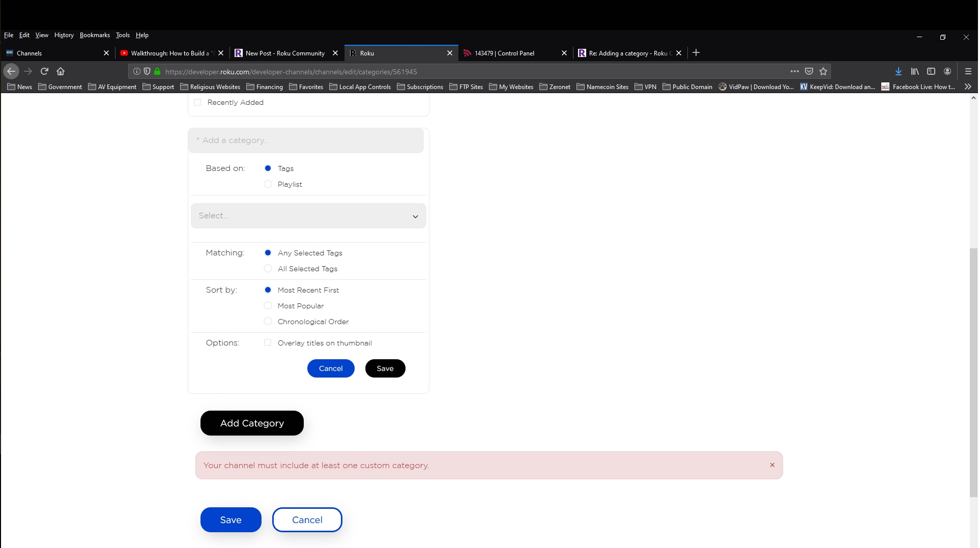Image resolution: width=980 pixels, height=548 pixels.
Task: Click the page vertical scrollbar thumb
Action: (973, 372)
